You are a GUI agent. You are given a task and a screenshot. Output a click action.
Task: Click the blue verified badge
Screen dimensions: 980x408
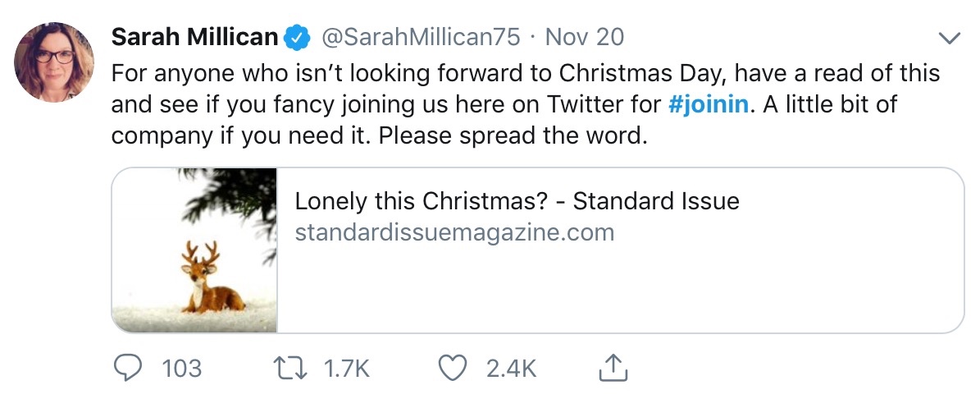pyautogui.click(x=297, y=37)
